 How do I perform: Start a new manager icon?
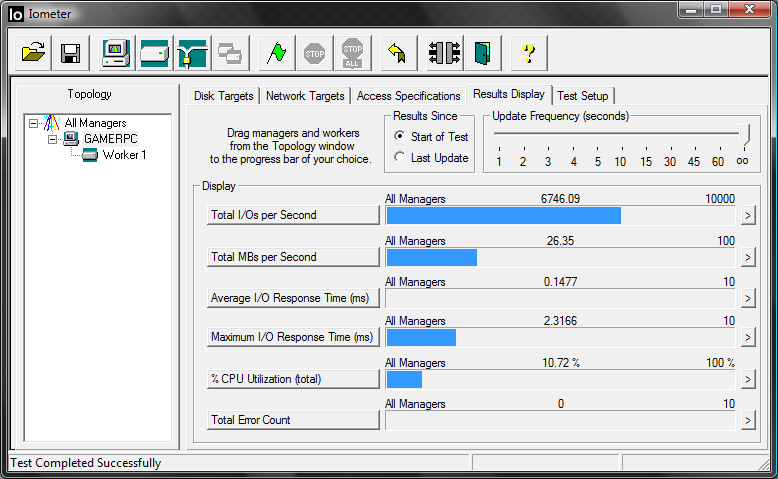pyautogui.click(x=116, y=53)
